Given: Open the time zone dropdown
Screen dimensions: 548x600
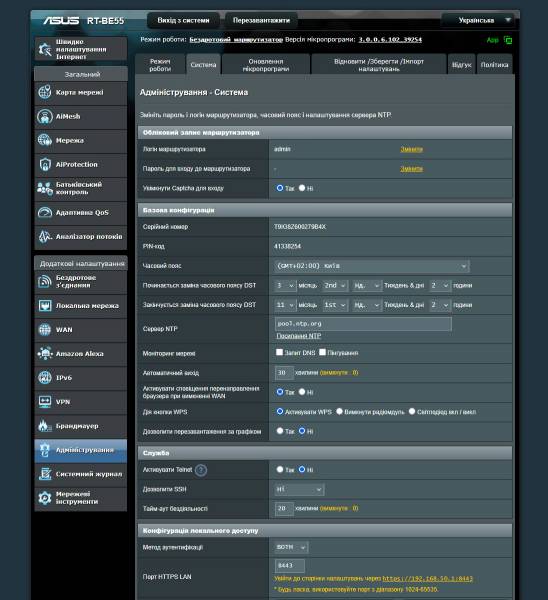Looking at the screenshot, I should pos(372,266).
